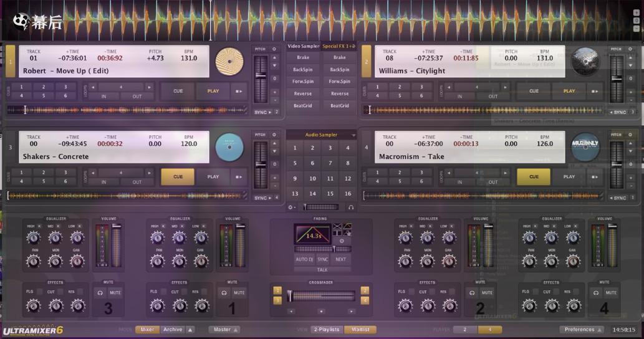Open the Master dropdown

pyautogui.click(x=224, y=330)
